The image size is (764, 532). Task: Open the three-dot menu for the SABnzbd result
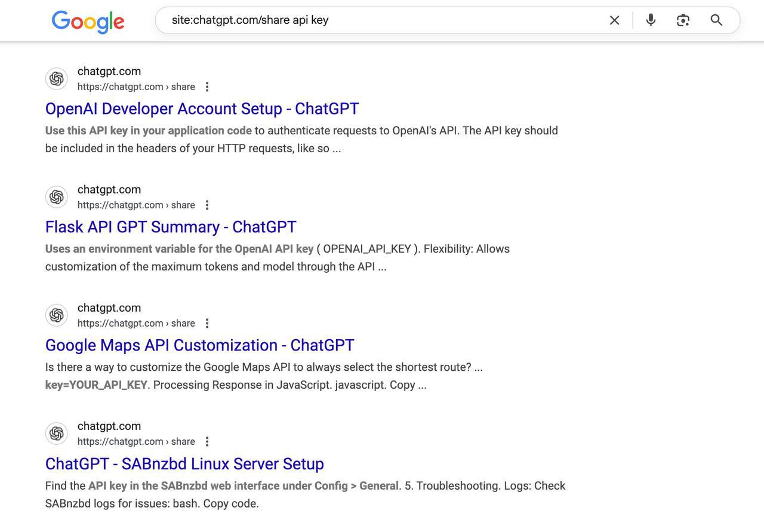pyautogui.click(x=207, y=442)
